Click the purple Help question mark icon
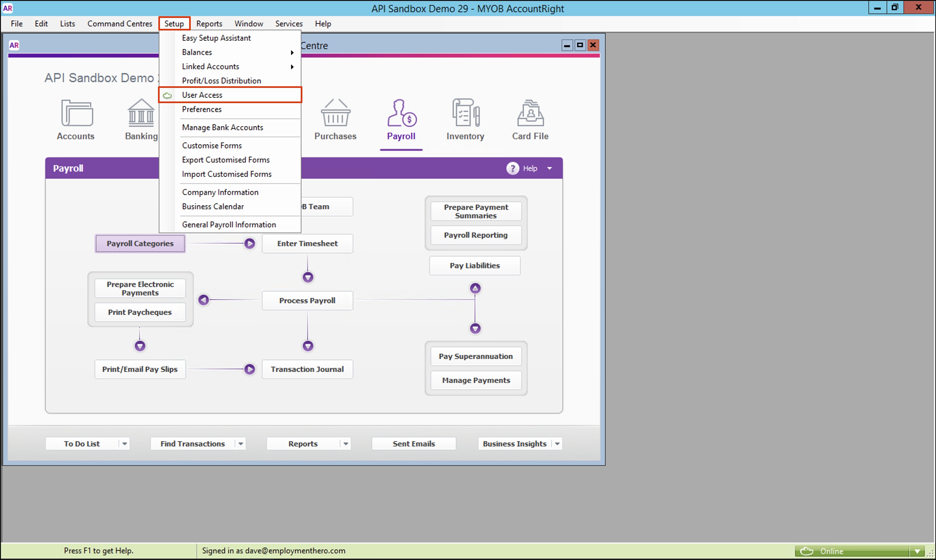The width and height of the screenshot is (936, 560). [x=512, y=168]
